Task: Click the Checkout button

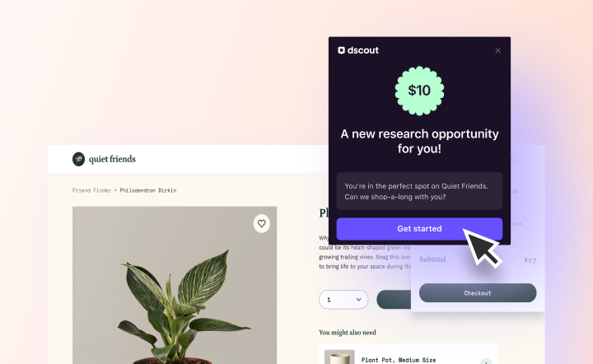Action: point(478,293)
